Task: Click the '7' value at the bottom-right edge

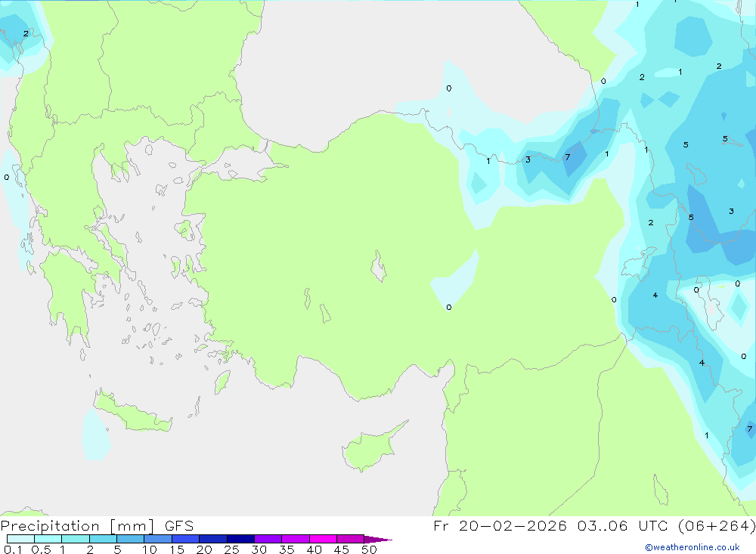Action: click(749, 429)
